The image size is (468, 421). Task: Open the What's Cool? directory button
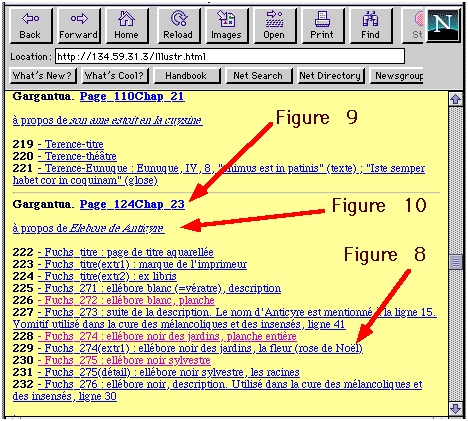[115, 76]
